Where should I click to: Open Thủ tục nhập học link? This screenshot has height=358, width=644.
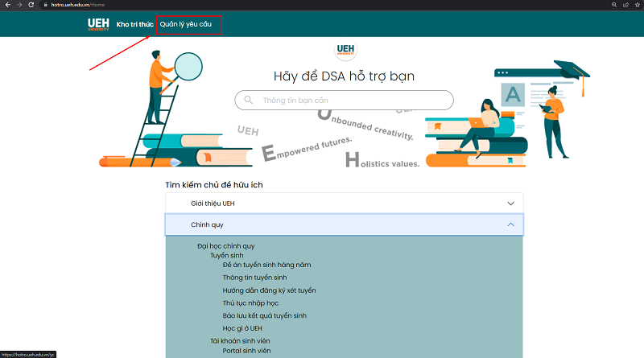pyautogui.click(x=250, y=303)
